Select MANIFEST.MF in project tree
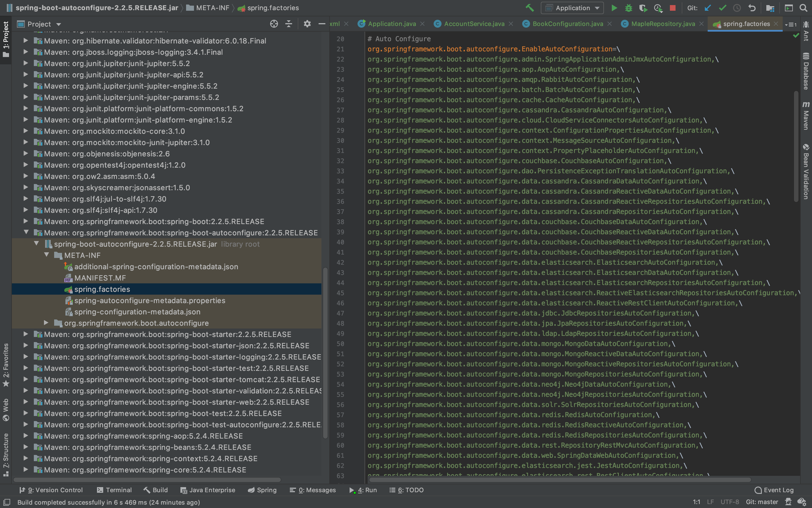This screenshot has height=508, width=812. click(100, 278)
